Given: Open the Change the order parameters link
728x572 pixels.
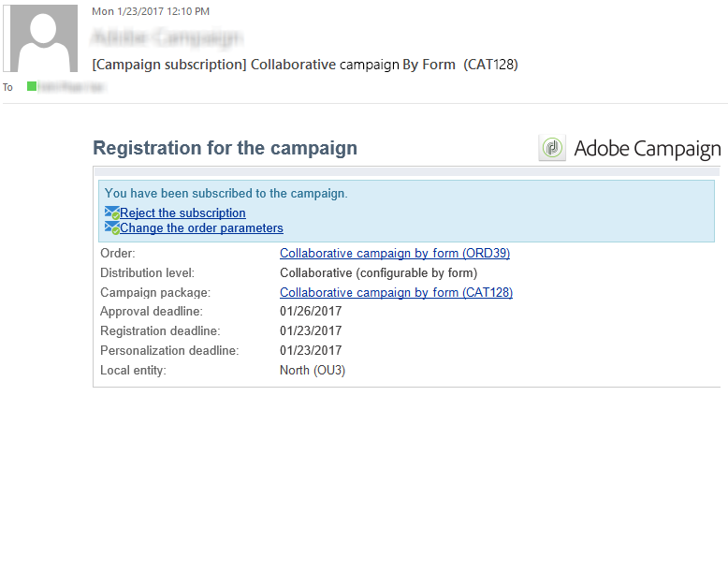Looking at the screenshot, I should tap(201, 228).
